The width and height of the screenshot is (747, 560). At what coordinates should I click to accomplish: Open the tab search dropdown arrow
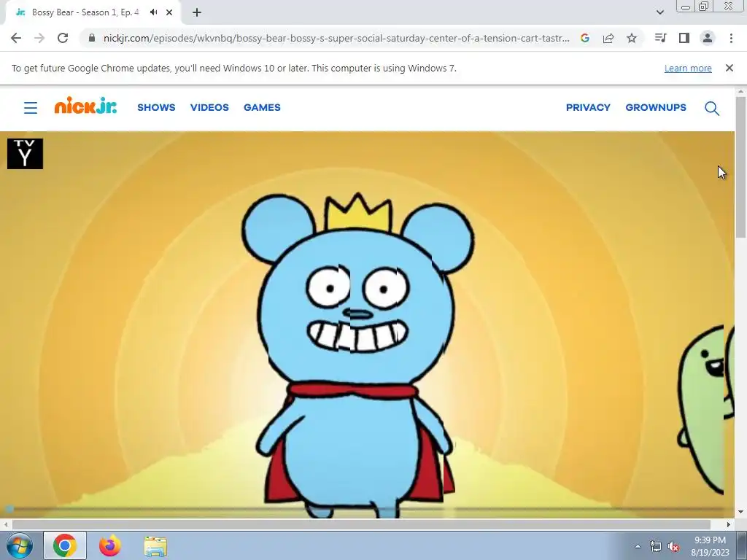[659, 12]
